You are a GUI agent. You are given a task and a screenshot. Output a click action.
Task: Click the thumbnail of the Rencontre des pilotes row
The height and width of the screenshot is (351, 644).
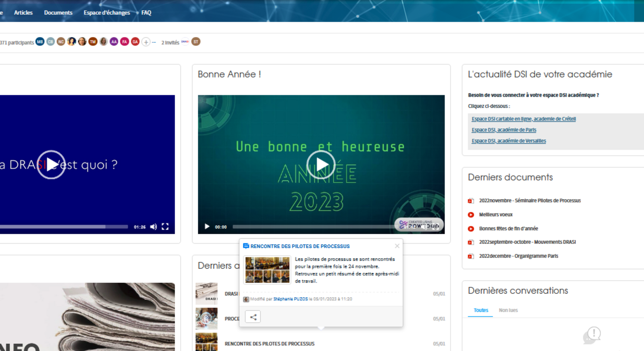[x=206, y=343]
